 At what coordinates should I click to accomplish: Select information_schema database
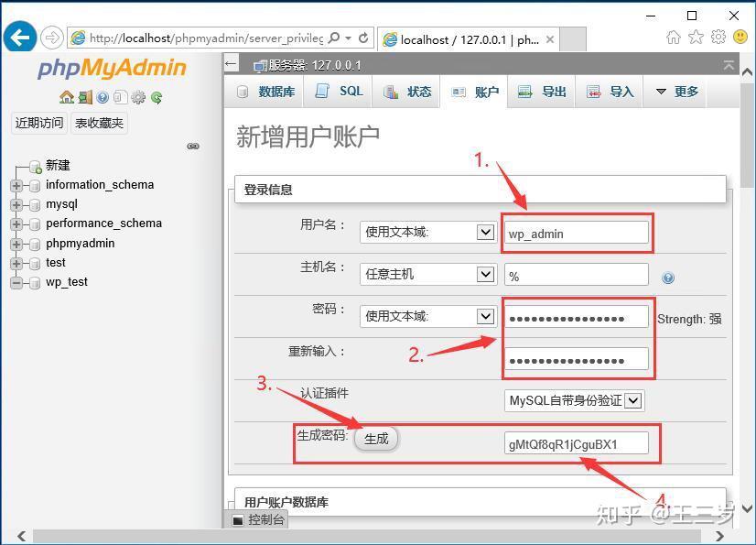[100, 184]
